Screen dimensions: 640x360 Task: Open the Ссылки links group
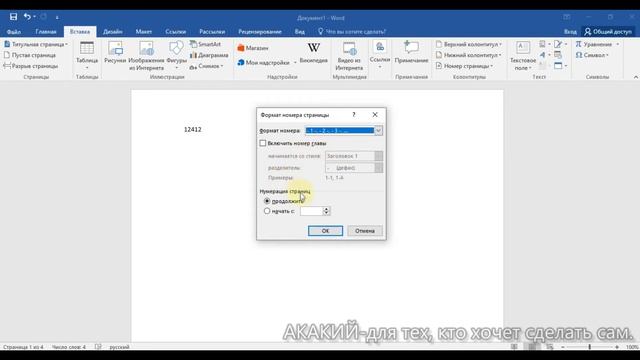[380, 54]
